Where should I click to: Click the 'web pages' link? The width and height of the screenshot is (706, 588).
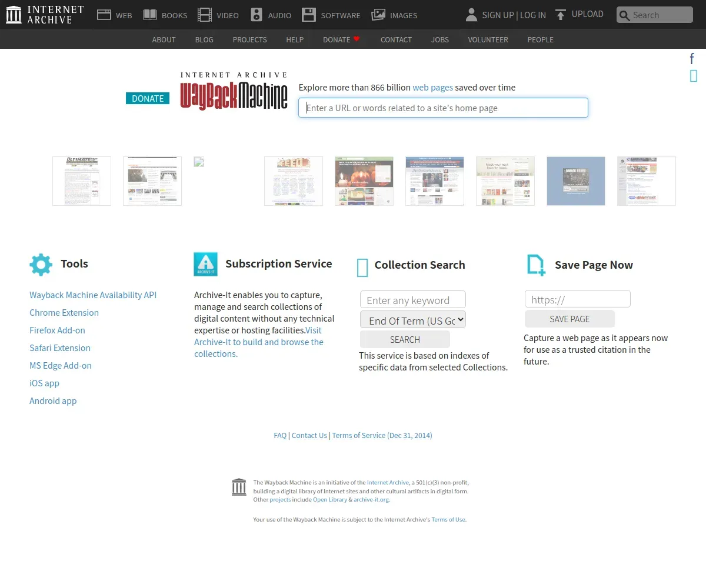click(432, 87)
